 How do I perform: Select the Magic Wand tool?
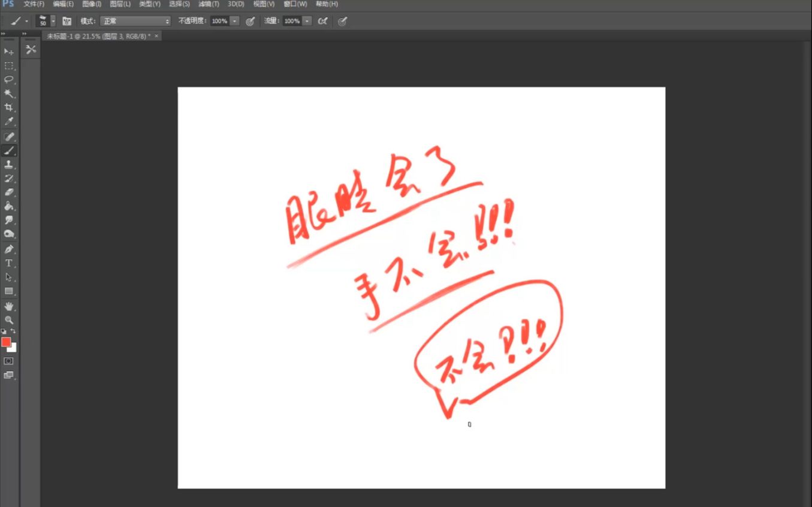(x=9, y=94)
